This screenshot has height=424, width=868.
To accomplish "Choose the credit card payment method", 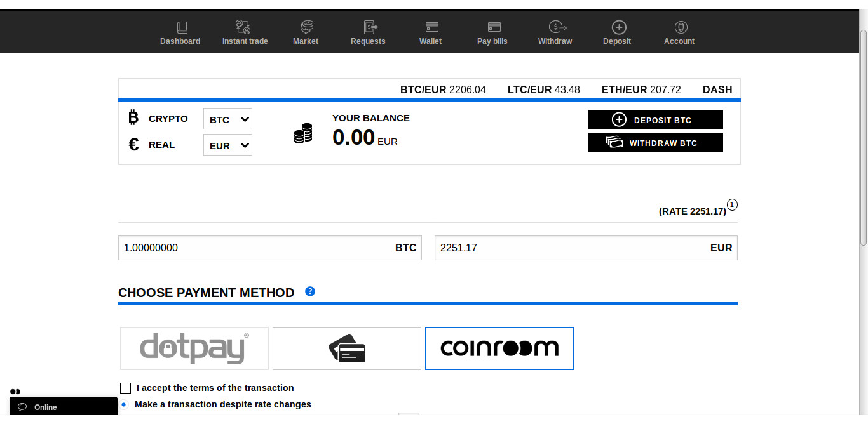I will [347, 348].
